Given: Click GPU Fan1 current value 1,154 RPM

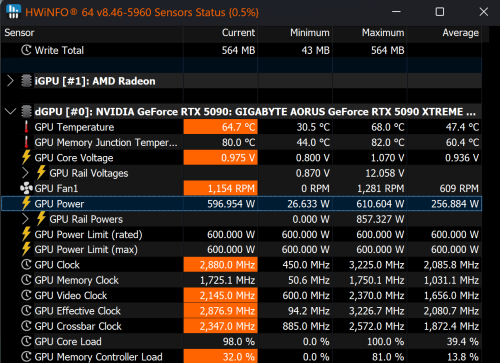Looking at the screenshot, I should [231, 188].
